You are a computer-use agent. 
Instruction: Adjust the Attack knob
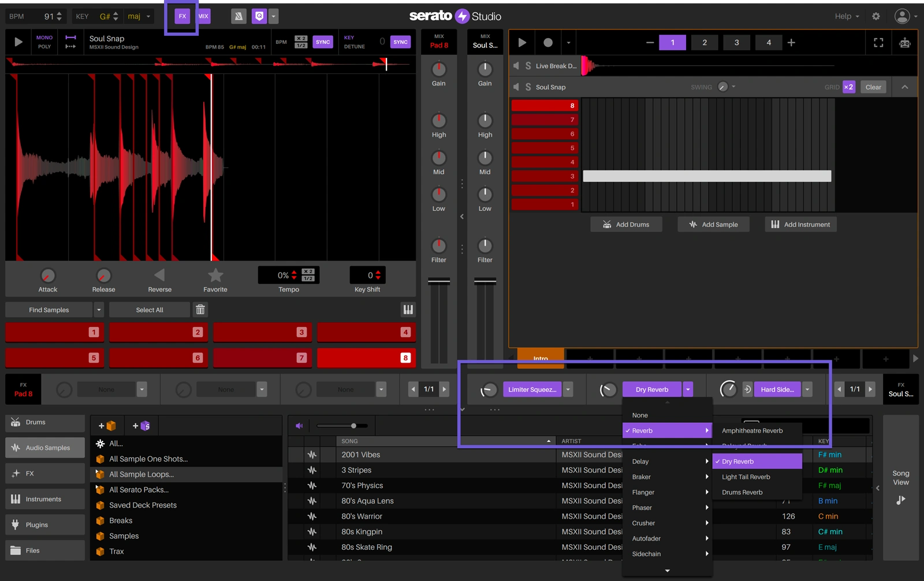pyautogui.click(x=48, y=275)
